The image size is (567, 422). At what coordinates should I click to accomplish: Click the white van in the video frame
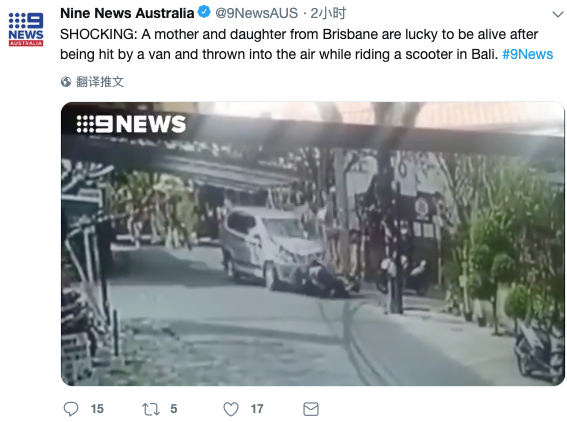click(x=271, y=247)
